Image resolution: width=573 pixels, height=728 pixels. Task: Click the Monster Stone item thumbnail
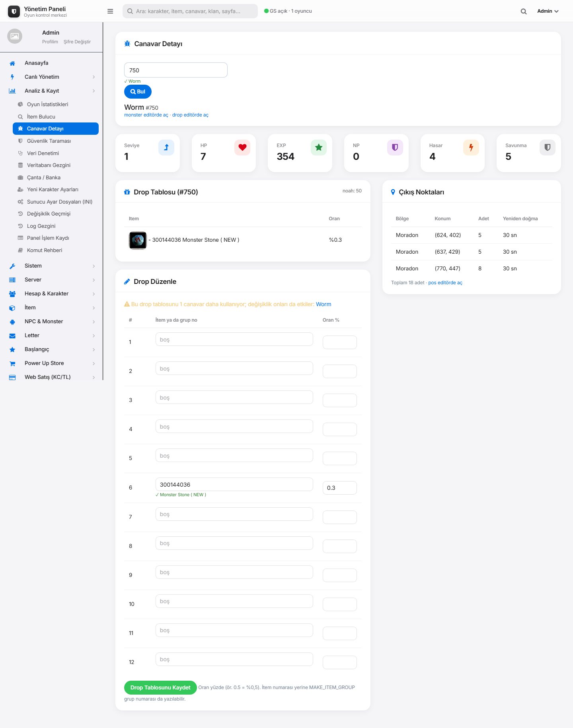(138, 240)
